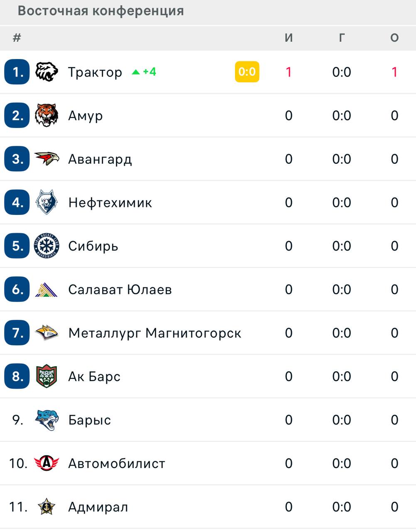The image size is (416, 532).
Task: Click the Avtomobilist winged A logo
Action: (x=46, y=463)
